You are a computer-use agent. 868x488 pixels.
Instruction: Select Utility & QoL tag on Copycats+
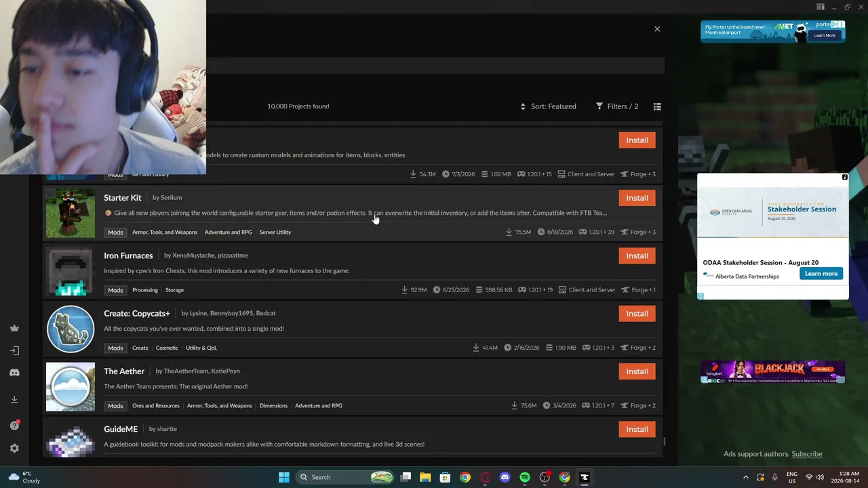click(201, 348)
